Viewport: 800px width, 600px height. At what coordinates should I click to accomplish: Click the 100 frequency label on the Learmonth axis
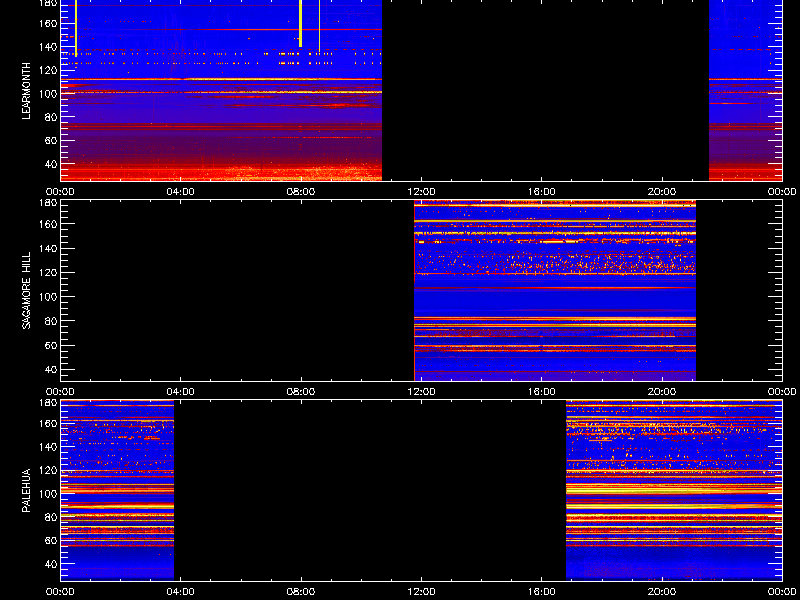(48, 94)
